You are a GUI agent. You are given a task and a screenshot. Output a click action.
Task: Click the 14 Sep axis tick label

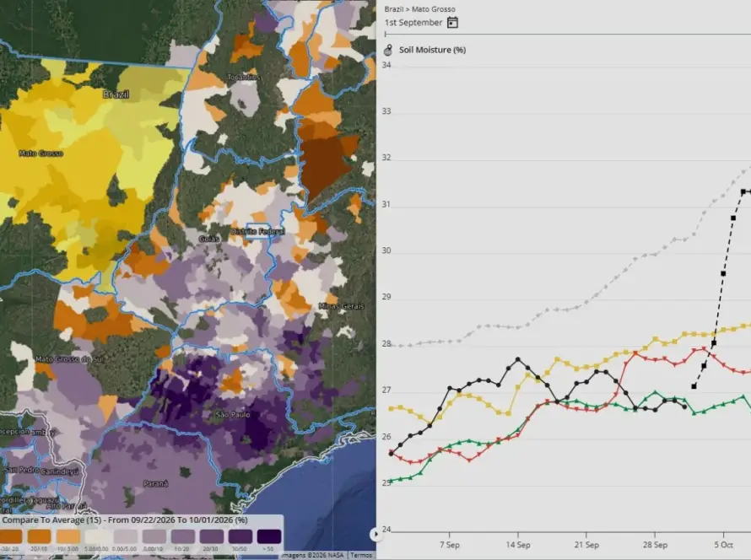click(x=518, y=545)
